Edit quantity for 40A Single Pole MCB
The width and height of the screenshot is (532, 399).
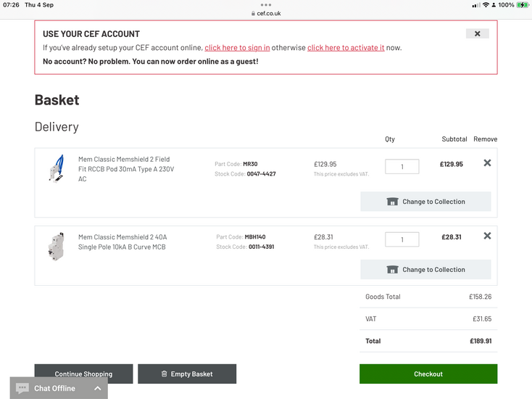[402, 239]
